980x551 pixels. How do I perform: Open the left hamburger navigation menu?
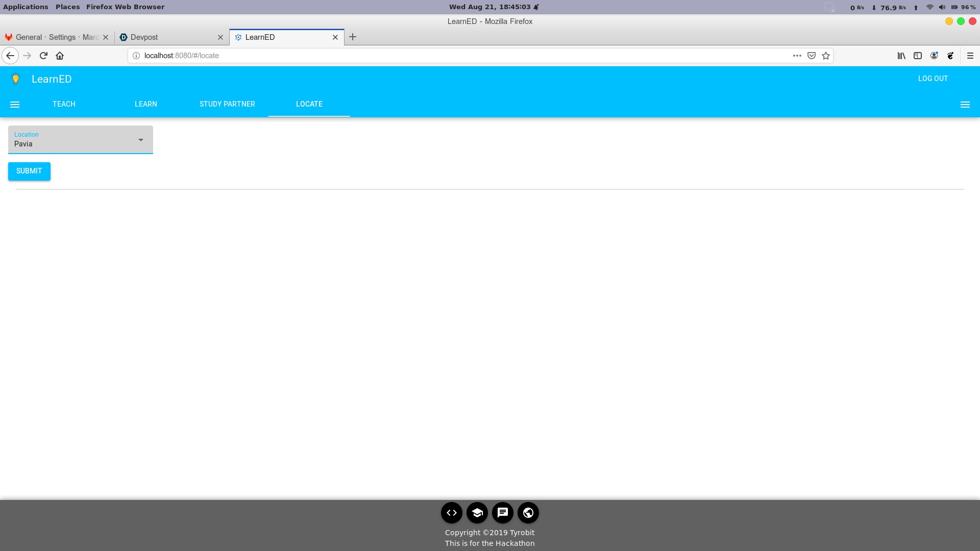15,105
